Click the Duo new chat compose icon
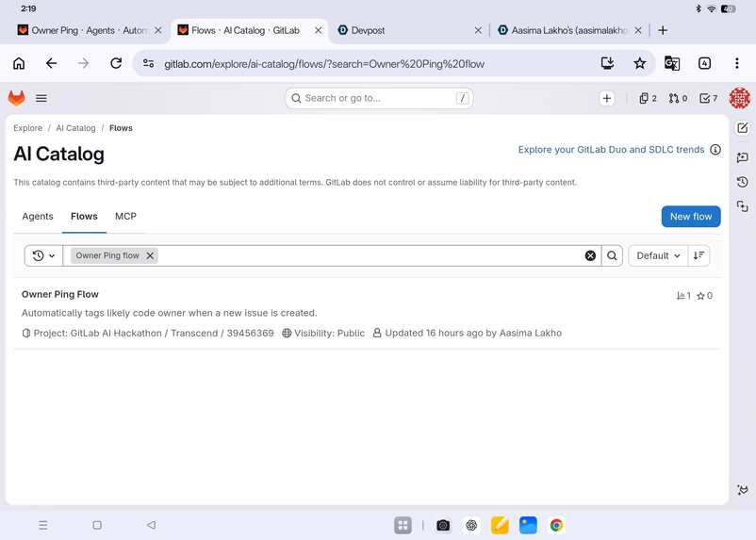Screen dimensions: 756x540 [743, 128]
